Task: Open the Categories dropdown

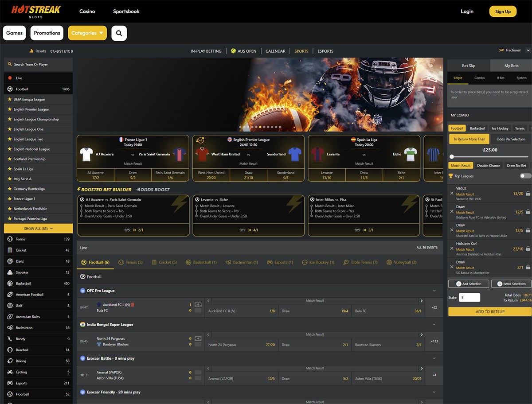Action: (x=88, y=33)
